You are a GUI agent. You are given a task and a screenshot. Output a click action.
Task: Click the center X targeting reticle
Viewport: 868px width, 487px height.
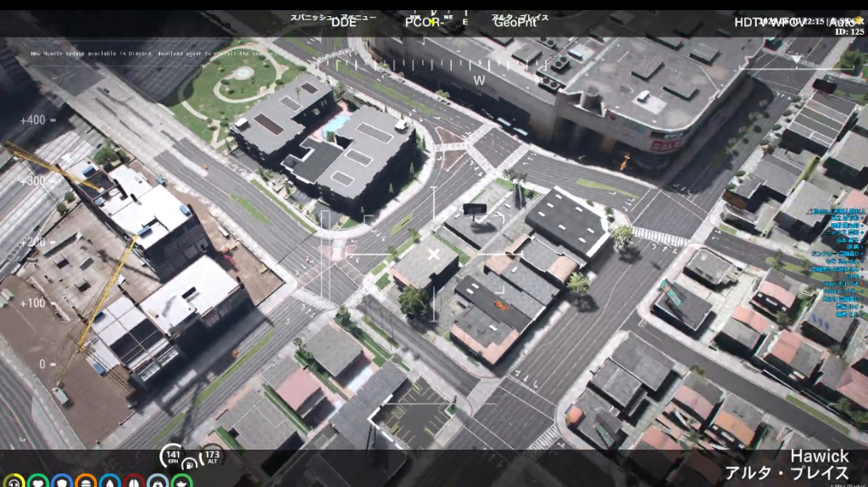(x=433, y=255)
